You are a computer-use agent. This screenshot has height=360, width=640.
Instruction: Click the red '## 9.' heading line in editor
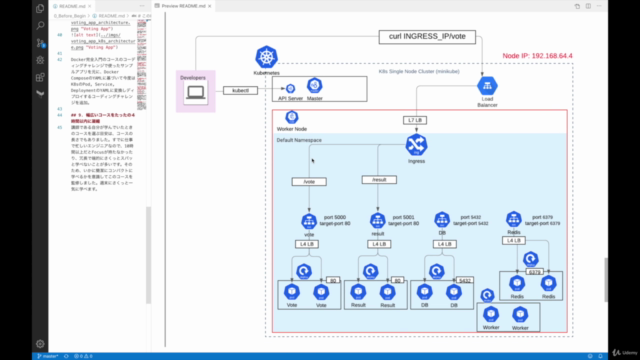click(103, 118)
